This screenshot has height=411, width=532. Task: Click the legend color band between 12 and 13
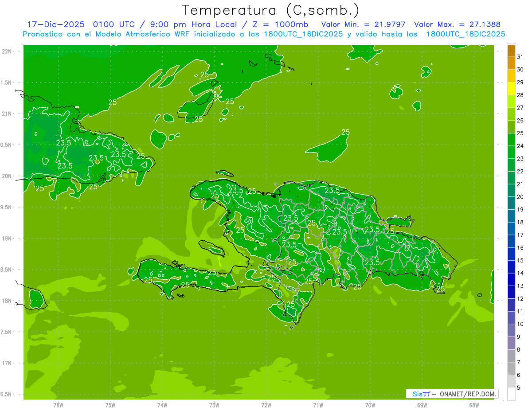(511, 292)
